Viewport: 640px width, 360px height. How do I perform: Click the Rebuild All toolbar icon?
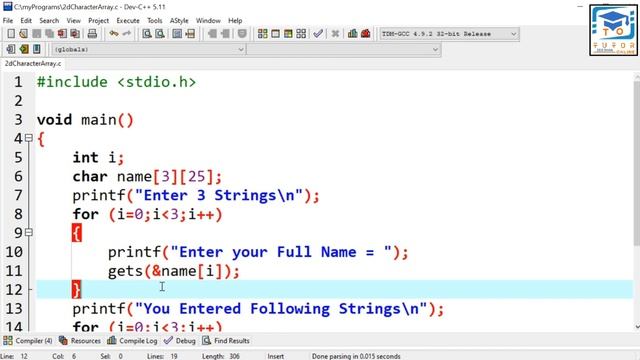[301, 34]
